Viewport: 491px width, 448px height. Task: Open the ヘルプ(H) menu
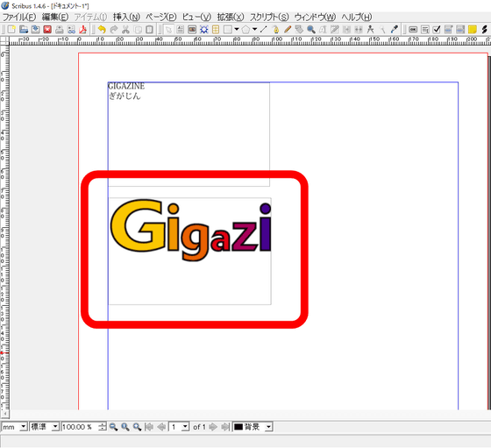(357, 17)
